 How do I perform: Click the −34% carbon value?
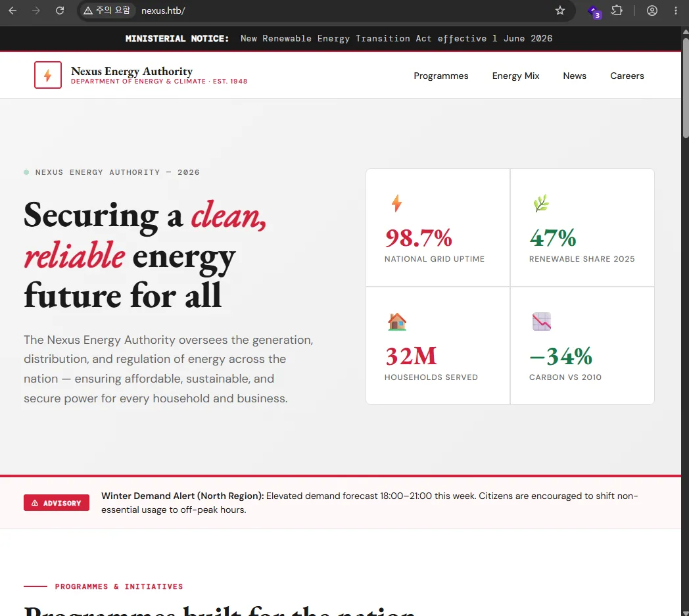(561, 356)
